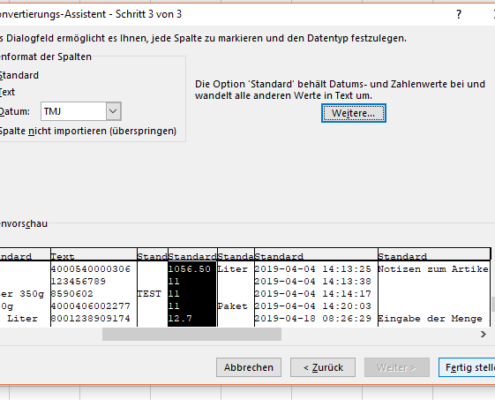Choose the Datum column format option
Viewport: 495px width, 400px height.
15,111
